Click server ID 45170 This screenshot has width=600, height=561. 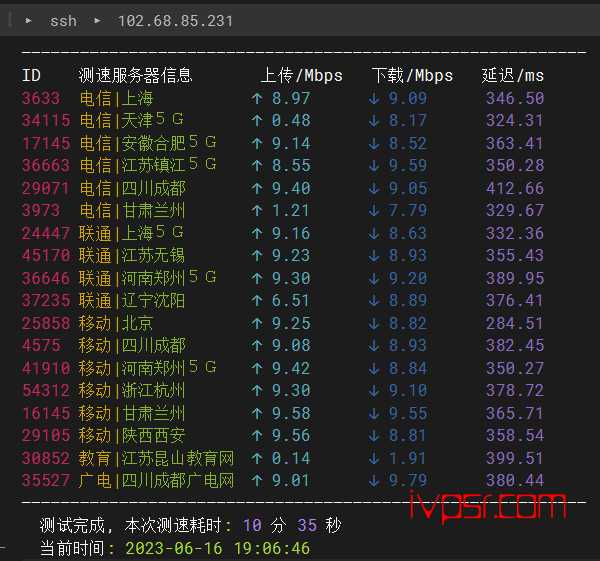point(46,255)
